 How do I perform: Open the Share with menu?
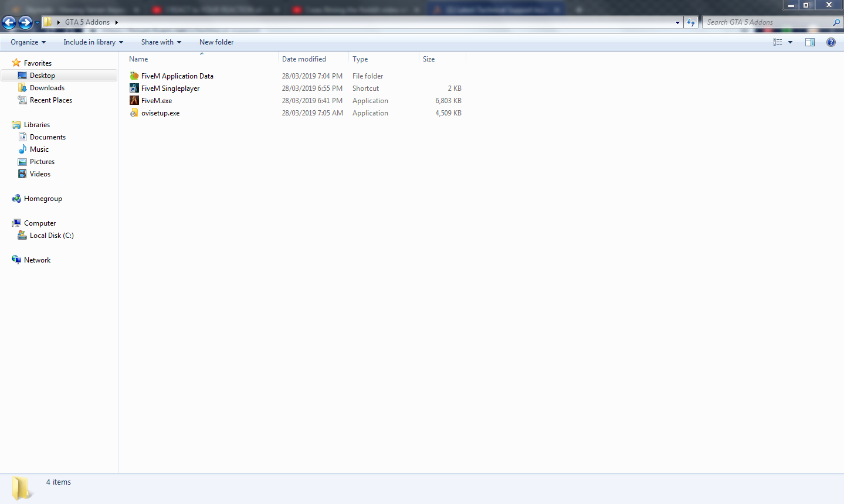pyautogui.click(x=161, y=42)
